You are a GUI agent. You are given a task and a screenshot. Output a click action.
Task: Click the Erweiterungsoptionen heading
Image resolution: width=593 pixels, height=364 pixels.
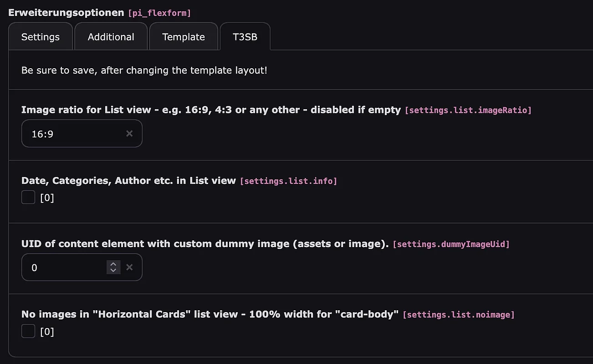(66, 12)
